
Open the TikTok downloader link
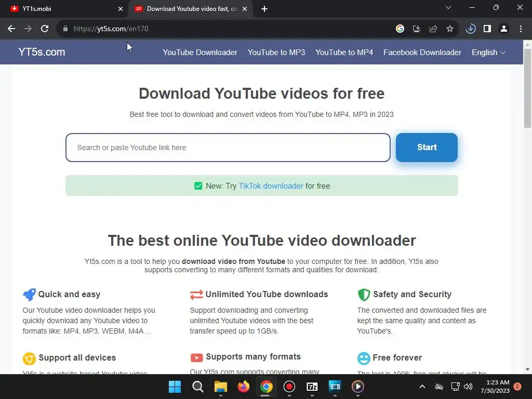[271, 186]
